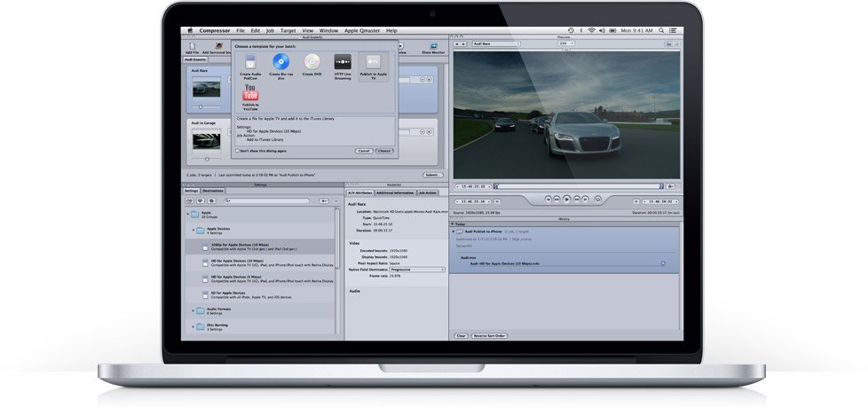Click the Add File toolbar icon
Screen dimensions: 868x415
192,48
